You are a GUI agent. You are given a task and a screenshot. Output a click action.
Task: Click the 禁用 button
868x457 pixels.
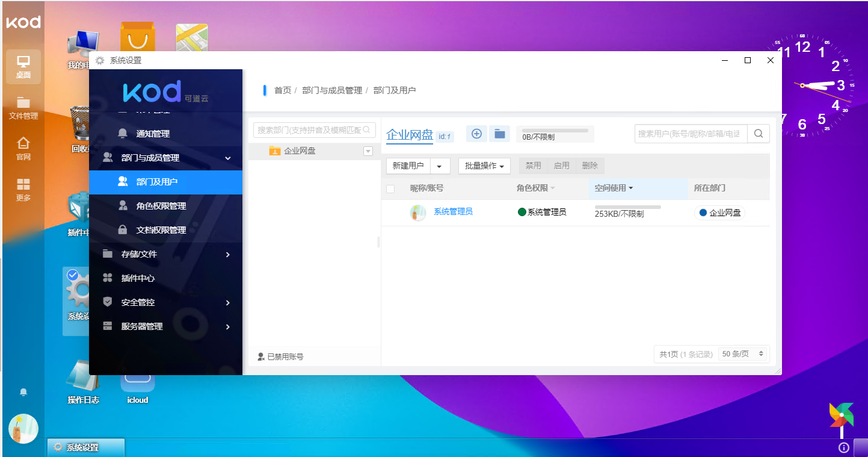coord(534,166)
